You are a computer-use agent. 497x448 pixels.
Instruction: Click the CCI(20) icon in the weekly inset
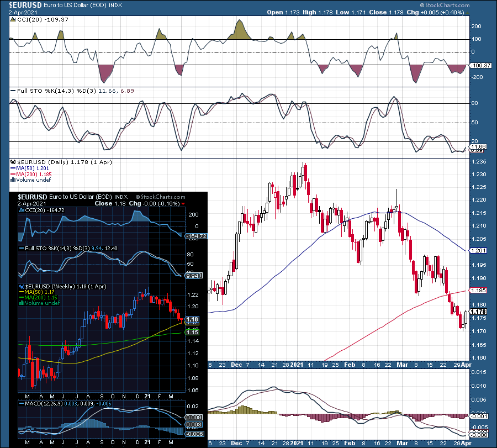click(22, 210)
